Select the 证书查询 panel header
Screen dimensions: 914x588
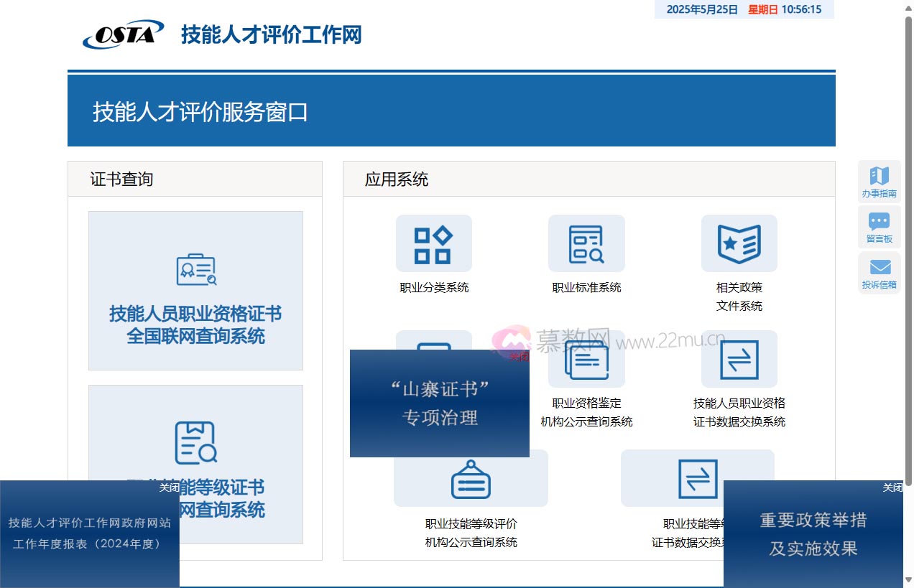tap(122, 179)
